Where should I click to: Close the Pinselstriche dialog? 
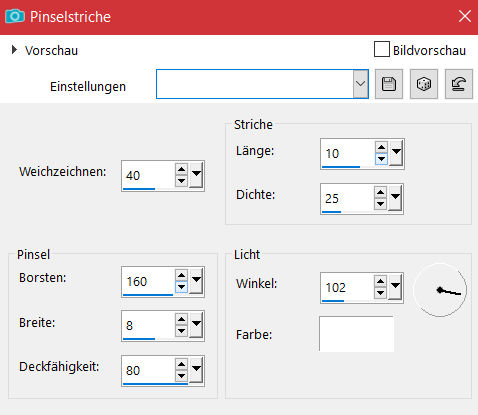(465, 16)
